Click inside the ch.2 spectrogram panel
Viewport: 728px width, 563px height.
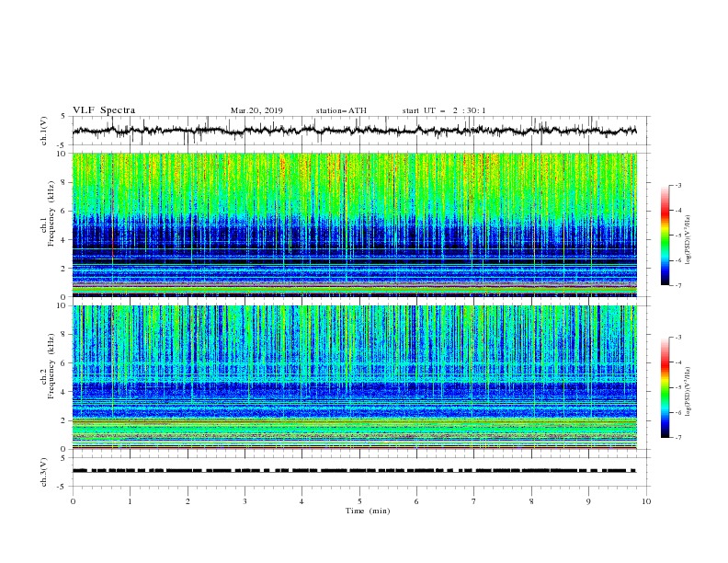coord(355,377)
